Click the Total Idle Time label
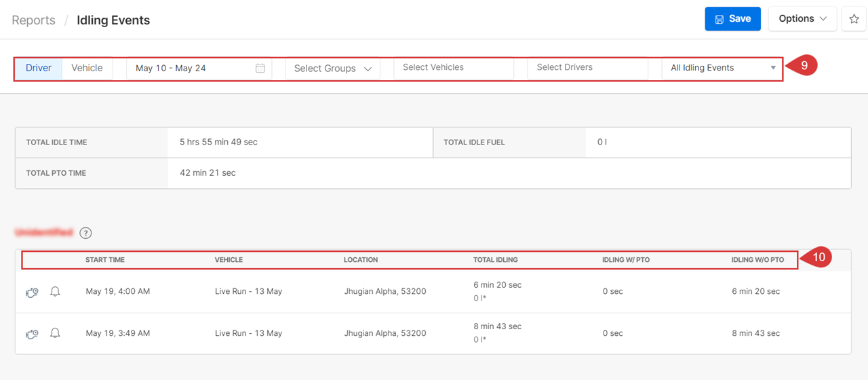This screenshot has height=380, width=868. pyautogui.click(x=56, y=142)
